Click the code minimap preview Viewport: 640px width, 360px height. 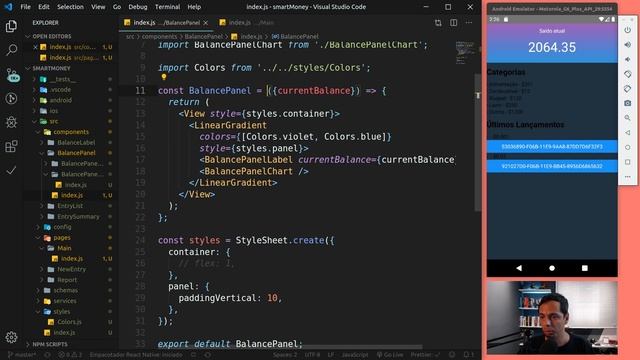click(x=464, y=53)
